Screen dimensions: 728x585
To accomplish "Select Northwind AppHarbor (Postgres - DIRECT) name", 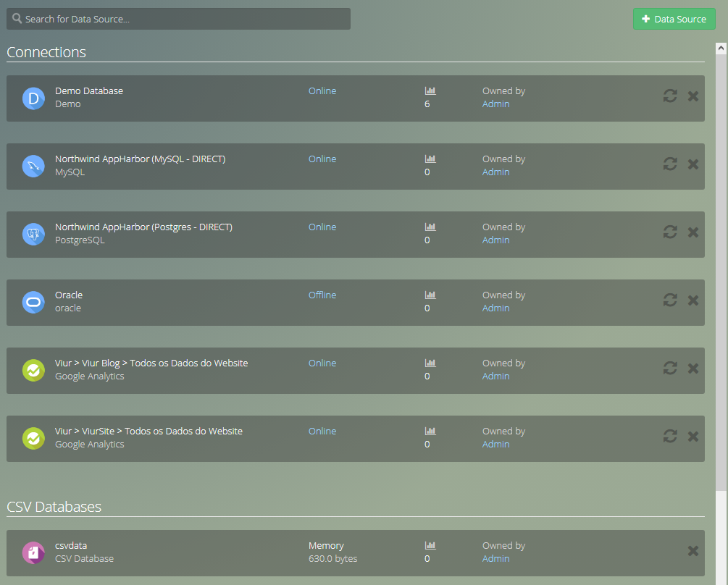I will (x=143, y=227).
